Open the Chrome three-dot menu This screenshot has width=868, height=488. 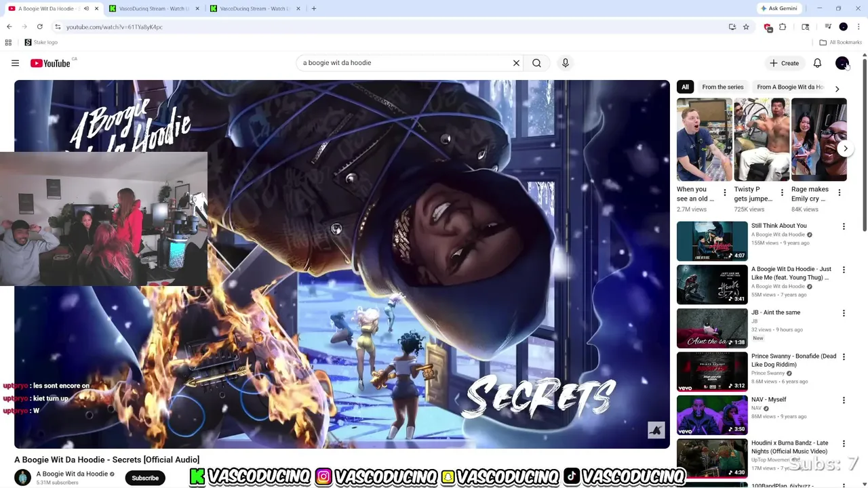859,26
